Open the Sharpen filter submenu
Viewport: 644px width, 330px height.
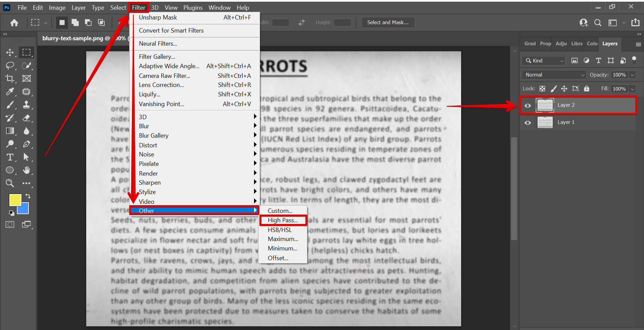point(150,183)
